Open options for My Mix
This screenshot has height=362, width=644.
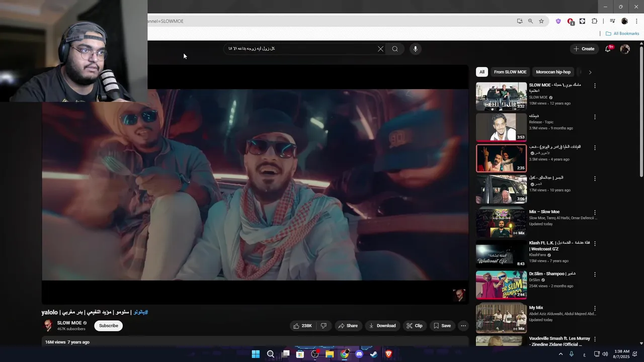click(595, 308)
